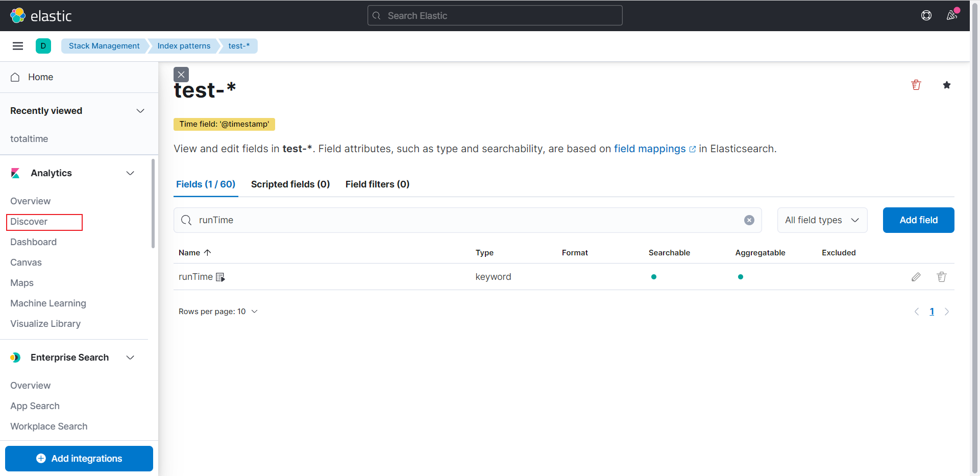Screen dimensions: 980x476
Task: Open Dashboard in sidebar
Action: pos(33,242)
